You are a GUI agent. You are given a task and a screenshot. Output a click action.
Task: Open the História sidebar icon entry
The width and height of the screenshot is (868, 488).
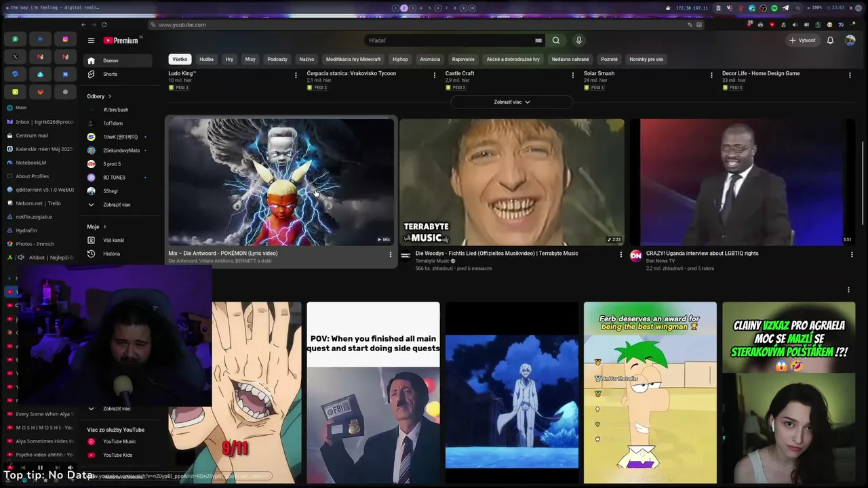tap(91, 253)
